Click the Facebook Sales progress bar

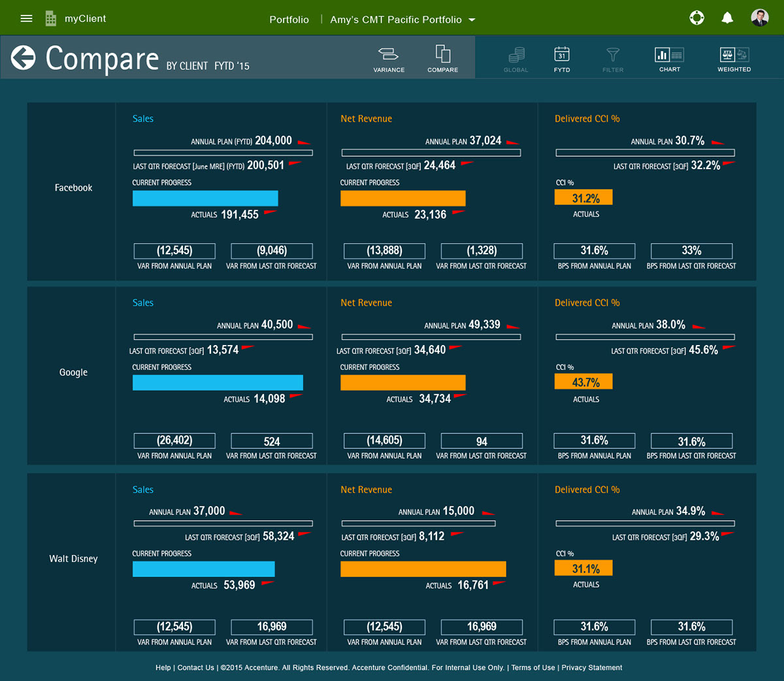pyautogui.click(x=205, y=198)
